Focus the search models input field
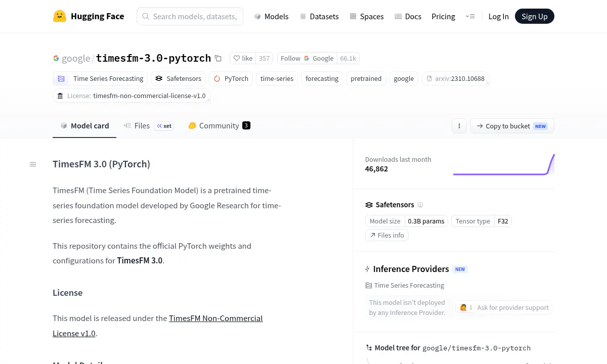 point(190,16)
